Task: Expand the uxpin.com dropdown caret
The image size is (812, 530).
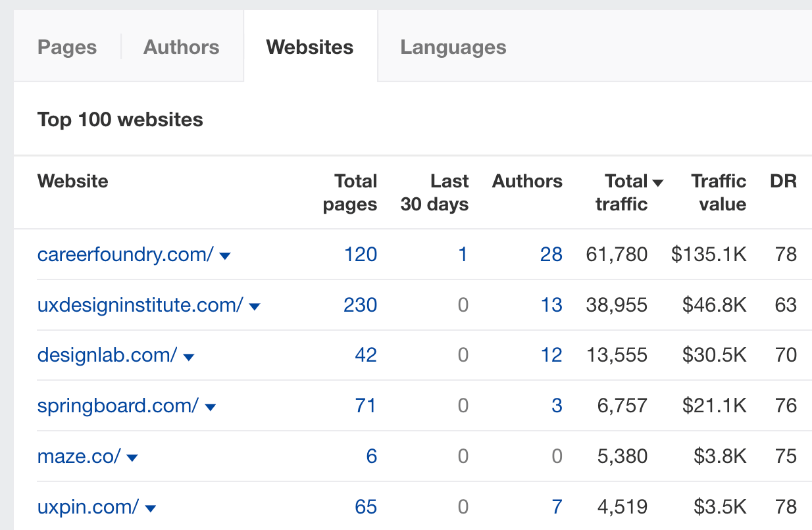Action: (151, 508)
